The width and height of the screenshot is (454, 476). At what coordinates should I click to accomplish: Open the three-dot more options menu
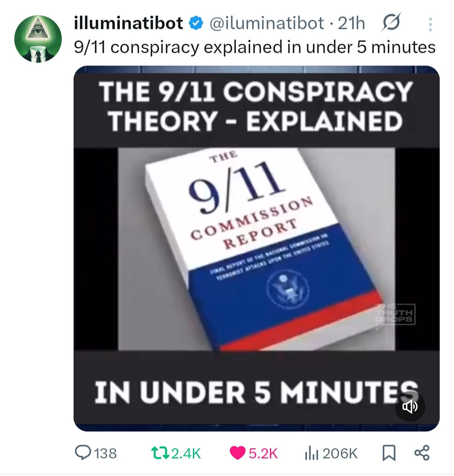[430, 24]
